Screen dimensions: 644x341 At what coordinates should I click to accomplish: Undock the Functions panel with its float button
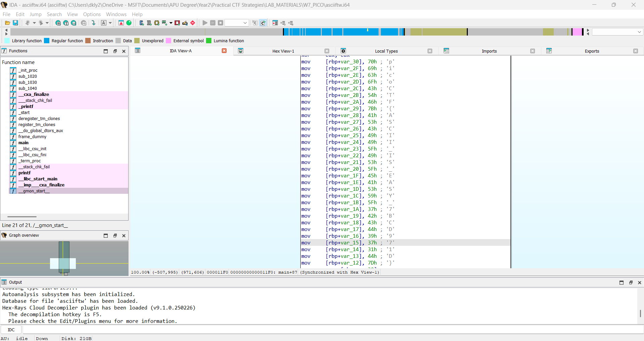115,51
